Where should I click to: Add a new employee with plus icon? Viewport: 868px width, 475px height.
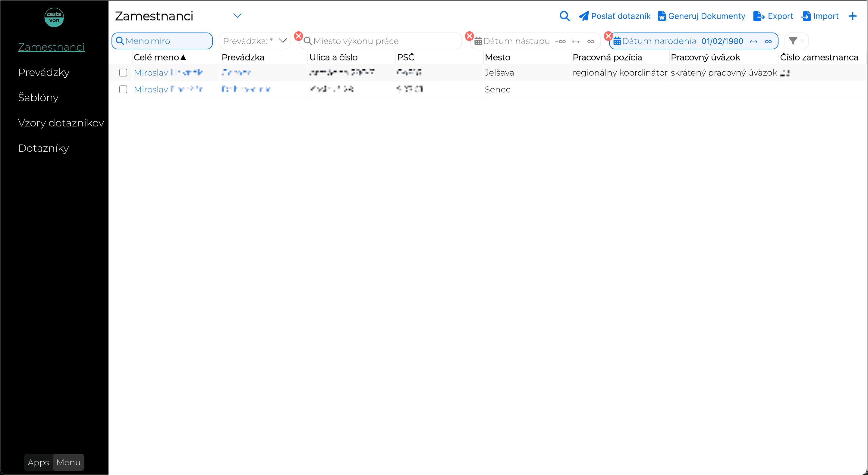tap(853, 16)
